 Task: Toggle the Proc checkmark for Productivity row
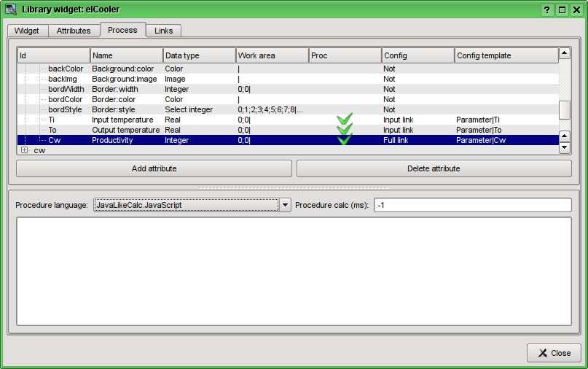click(x=345, y=139)
